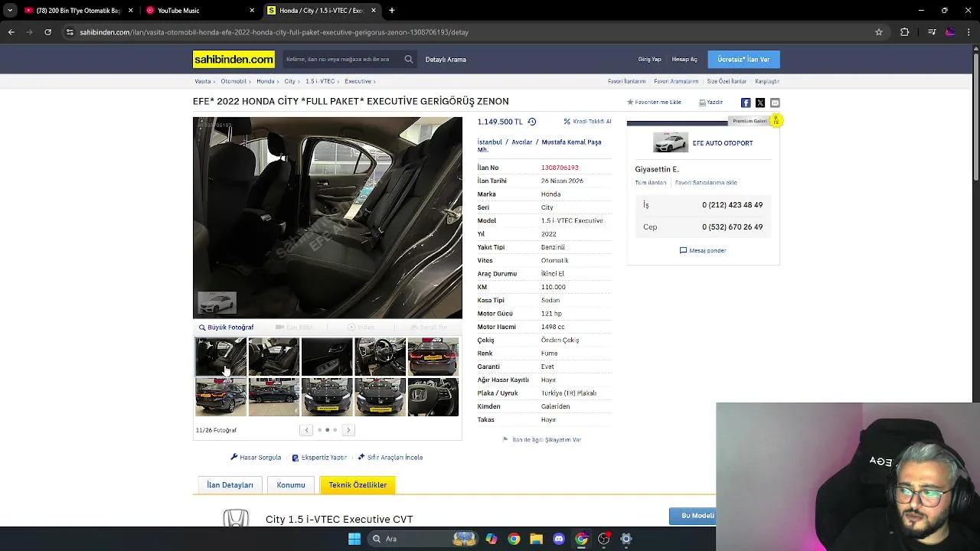Open Honda breadcrumb link

tap(266, 81)
